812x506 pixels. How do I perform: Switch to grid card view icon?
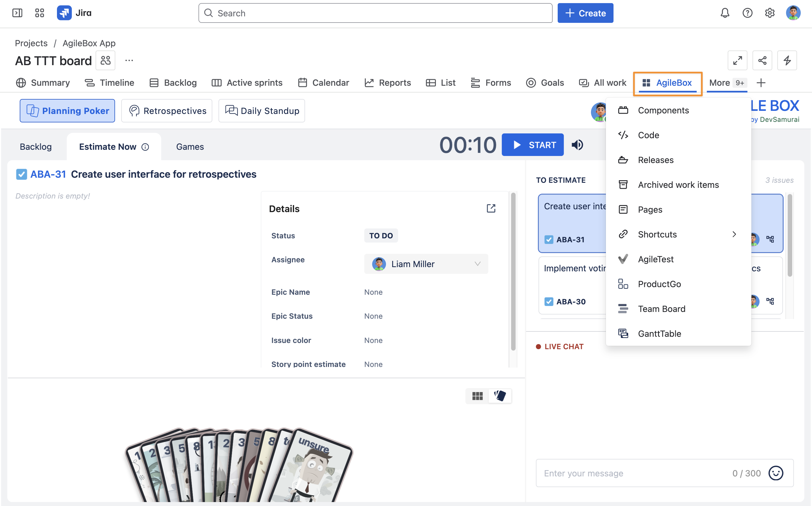tap(477, 396)
